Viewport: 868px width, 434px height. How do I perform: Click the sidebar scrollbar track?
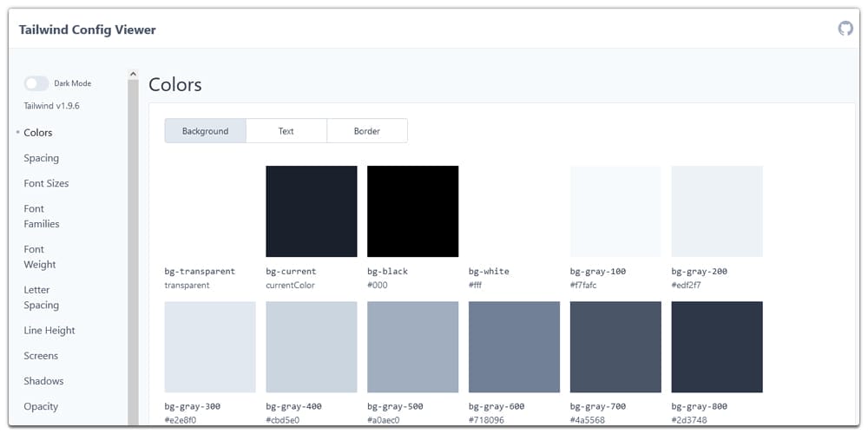(133, 252)
